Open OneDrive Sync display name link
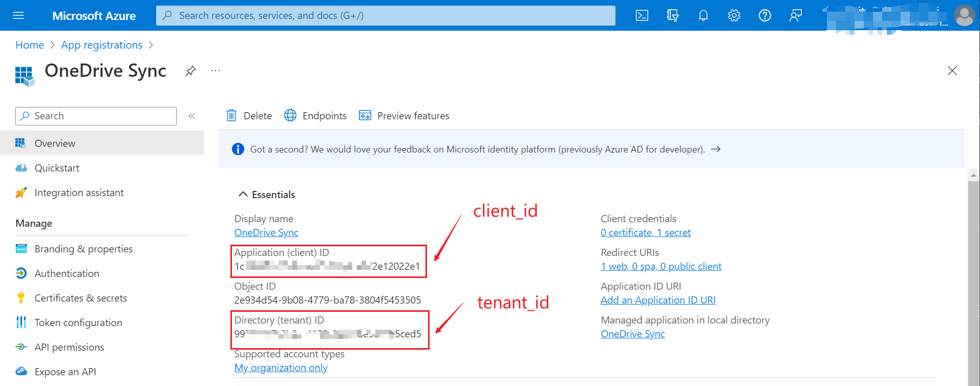980x386 pixels. point(266,232)
